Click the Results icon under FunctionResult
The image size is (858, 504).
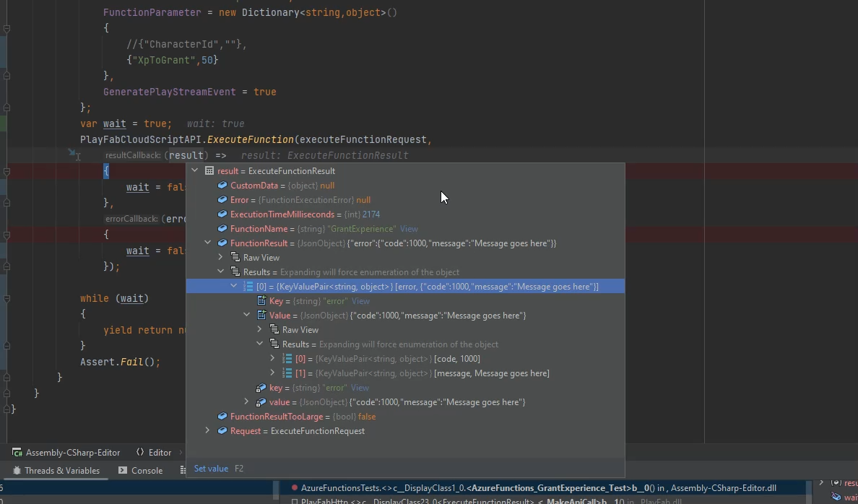[235, 272]
